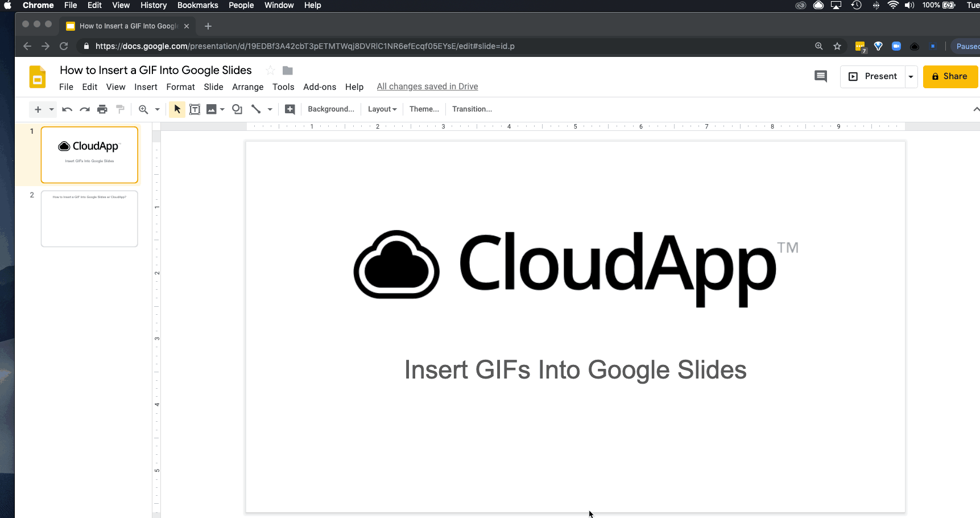Open the Layout dropdown
The height and width of the screenshot is (518, 980).
(382, 109)
